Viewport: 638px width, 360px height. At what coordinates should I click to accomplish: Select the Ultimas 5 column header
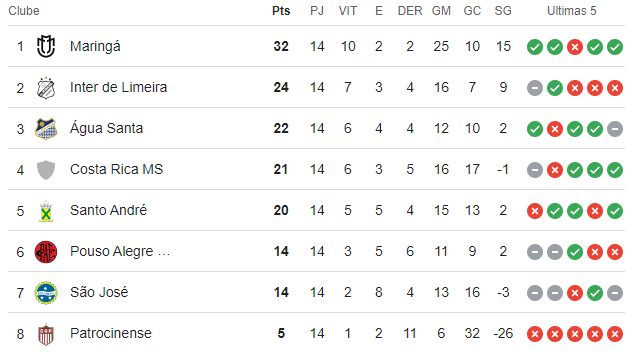click(x=572, y=11)
